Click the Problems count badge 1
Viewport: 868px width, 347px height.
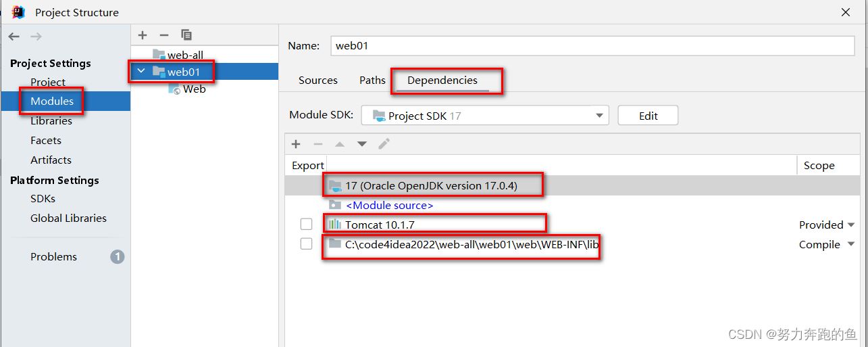(x=118, y=256)
